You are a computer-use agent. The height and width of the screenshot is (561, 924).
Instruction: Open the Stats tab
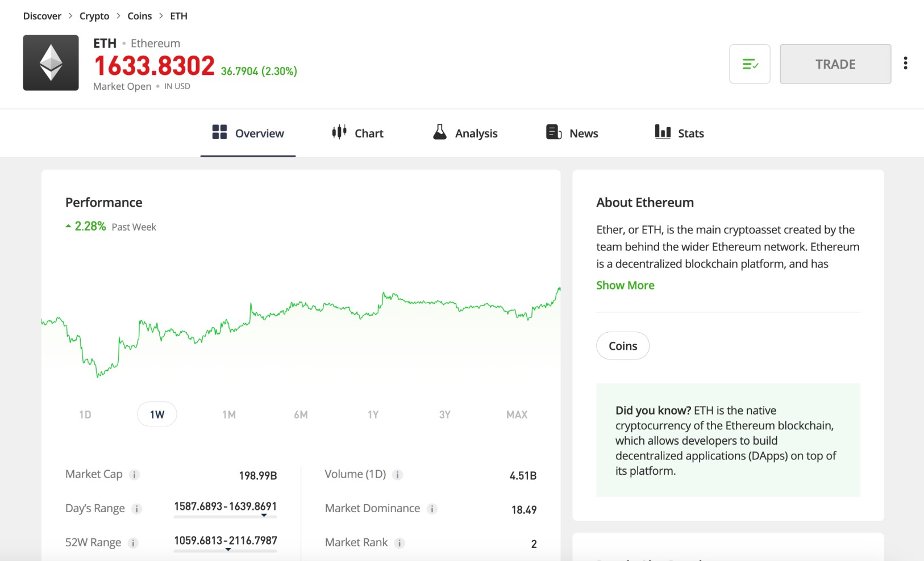(679, 133)
